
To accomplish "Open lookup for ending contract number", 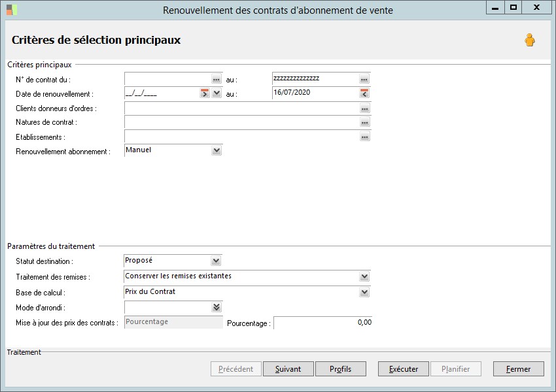I will [364, 79].
